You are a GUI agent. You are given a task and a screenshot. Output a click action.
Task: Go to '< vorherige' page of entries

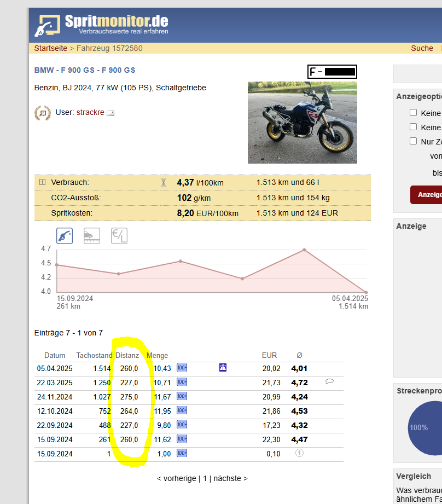click(176, 478)
